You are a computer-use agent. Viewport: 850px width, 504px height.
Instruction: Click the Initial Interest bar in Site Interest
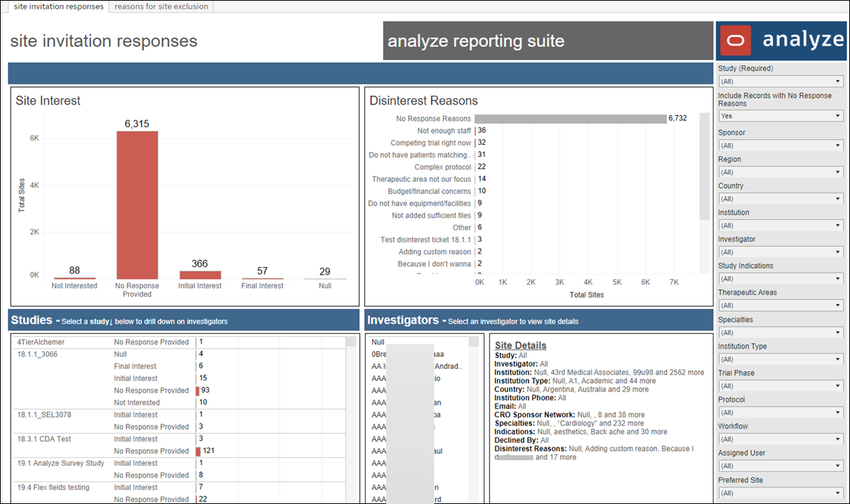(200, 275)
